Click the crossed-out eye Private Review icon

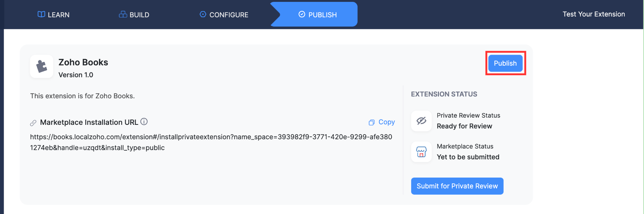(x=421, y=121)
